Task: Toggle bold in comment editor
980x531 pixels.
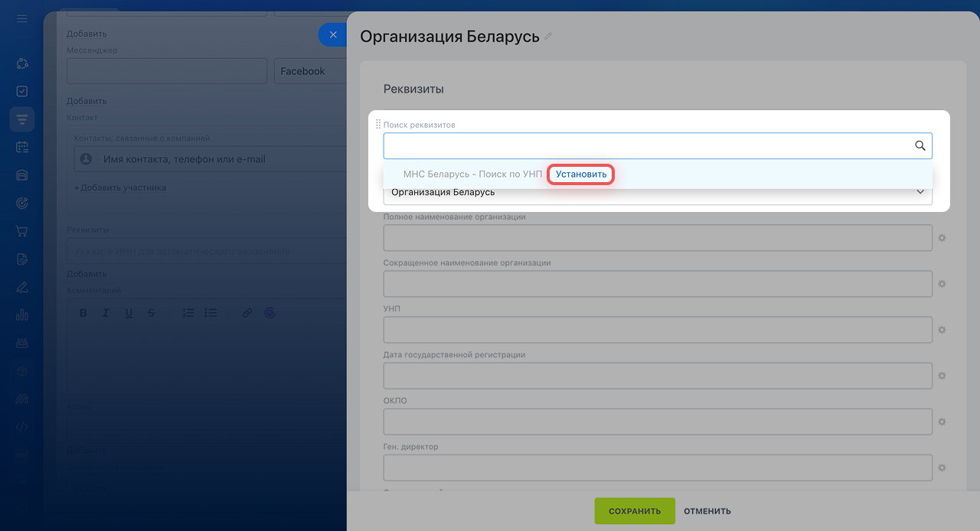Action: click(83, 313)
